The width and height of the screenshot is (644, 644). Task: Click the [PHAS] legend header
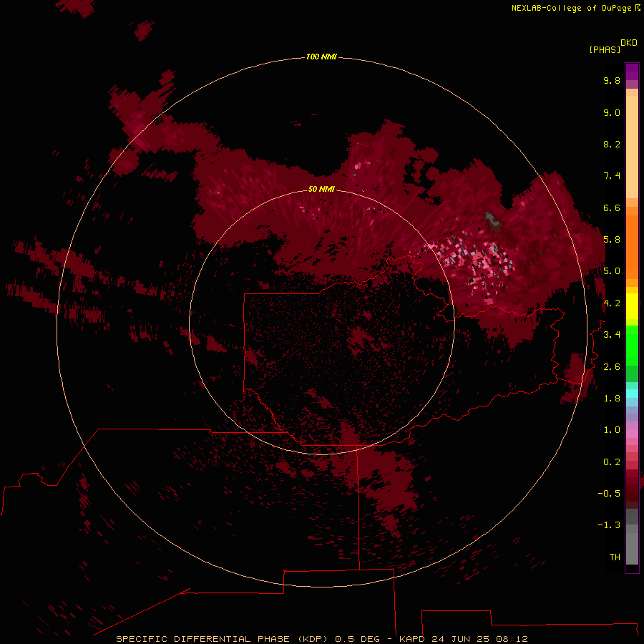605,49
